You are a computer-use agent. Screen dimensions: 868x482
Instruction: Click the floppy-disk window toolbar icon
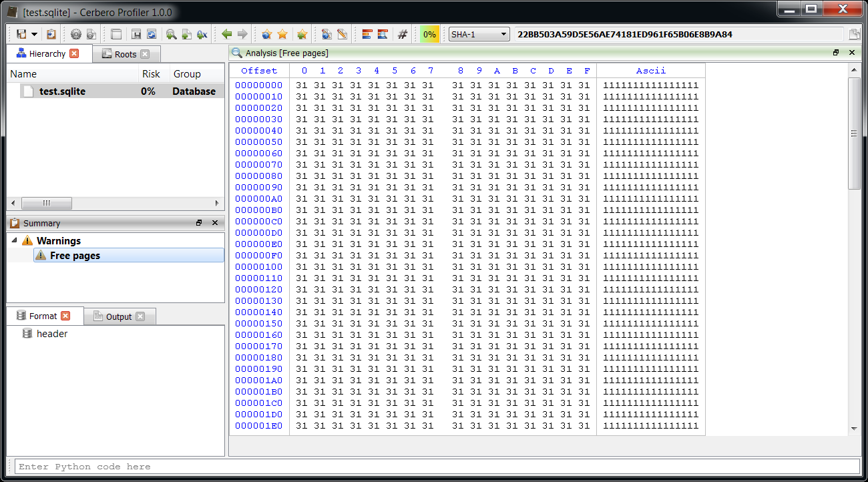click(136, 34)
